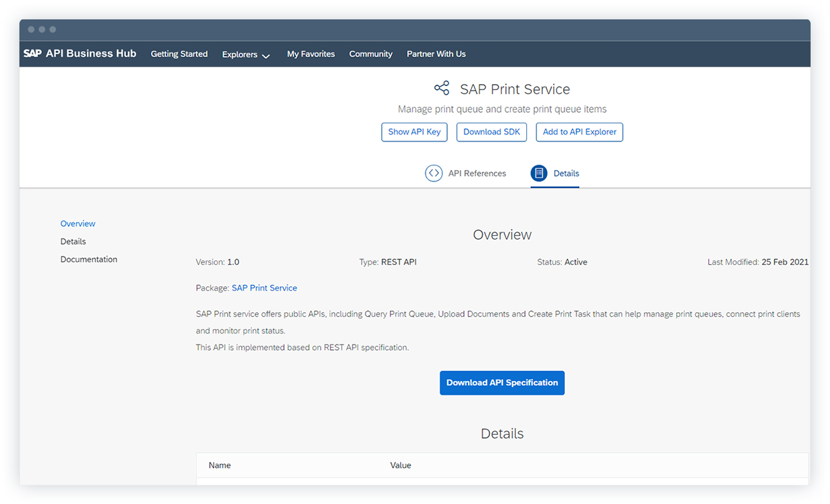
Task: Click the Details document icon
Action: click(538, 173)
